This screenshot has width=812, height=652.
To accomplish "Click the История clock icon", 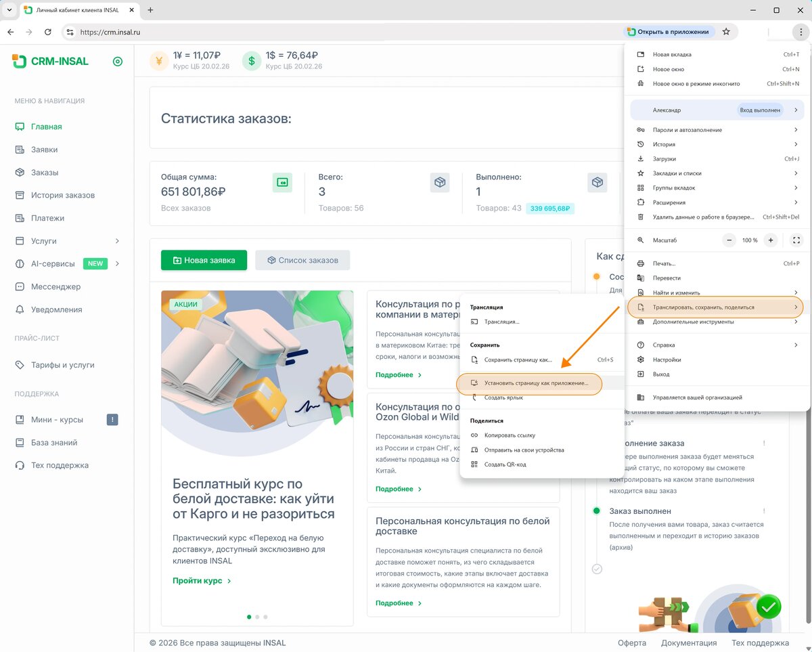I will [641, 144].
